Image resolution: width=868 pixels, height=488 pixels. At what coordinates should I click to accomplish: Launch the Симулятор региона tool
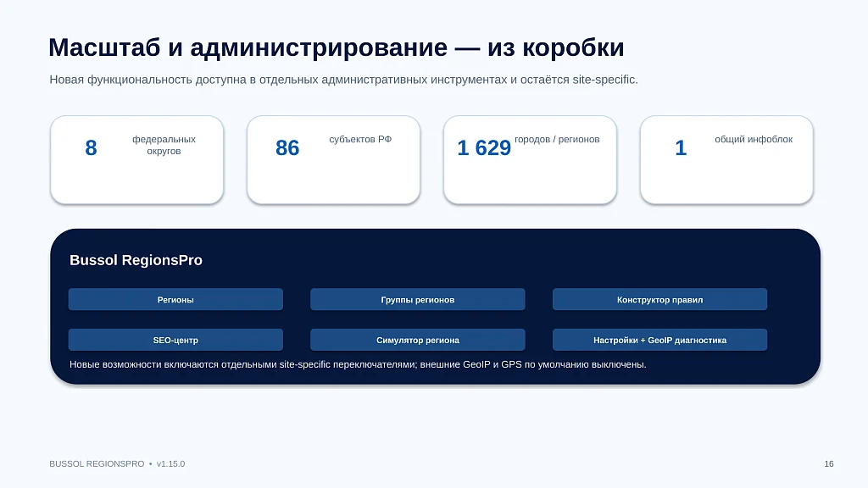point(417,340)
